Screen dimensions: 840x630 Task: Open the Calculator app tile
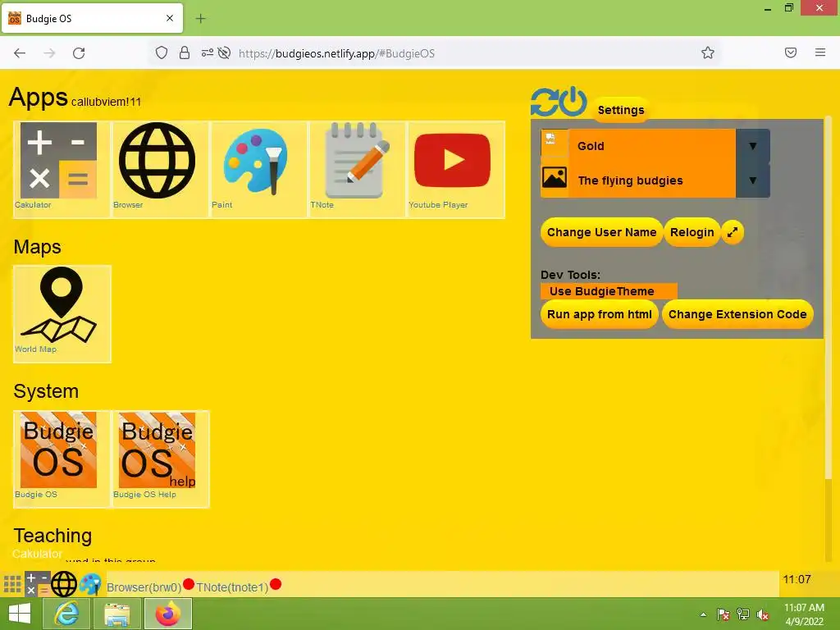coord(62,169)
